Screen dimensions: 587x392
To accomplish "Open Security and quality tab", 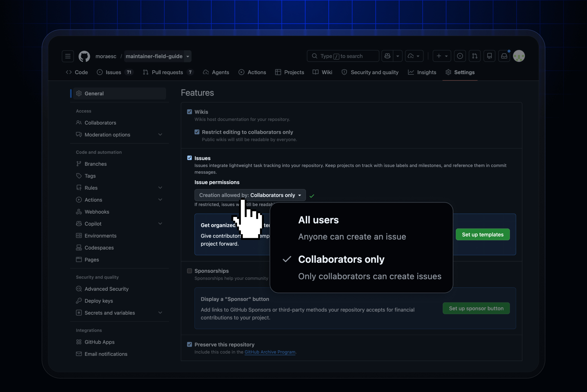I will point(370,72).
